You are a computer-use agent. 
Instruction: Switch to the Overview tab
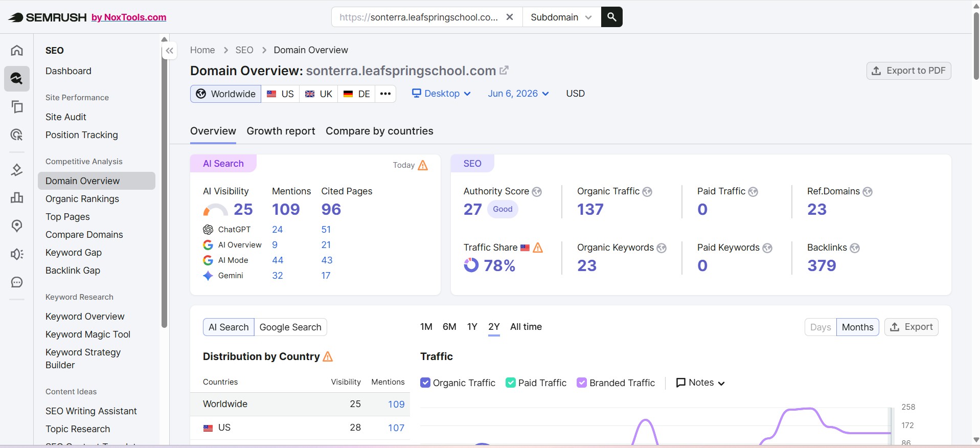pyautogui.click(x=213, y=131)
